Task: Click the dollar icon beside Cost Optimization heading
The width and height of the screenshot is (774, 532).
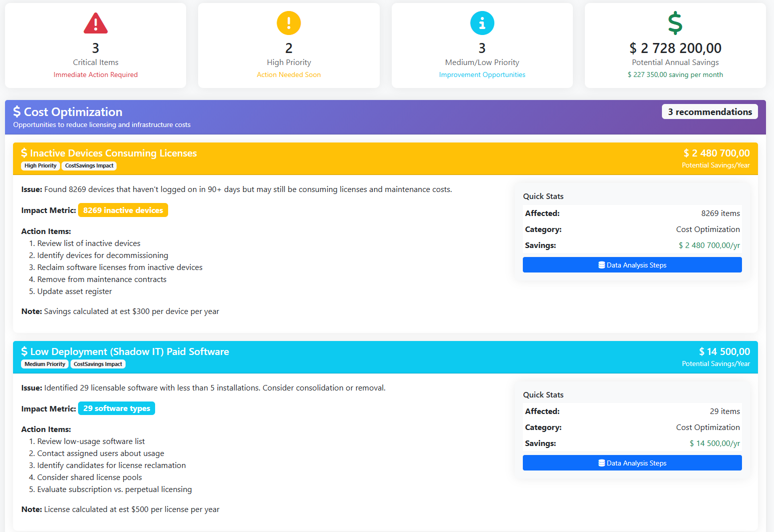Action: 17,111
